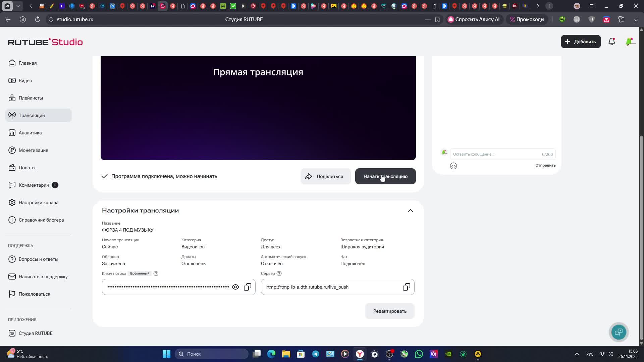This screenshot has height=362, width=644.
Task: Click Начать трансляцию
Action: pos(385,176)
